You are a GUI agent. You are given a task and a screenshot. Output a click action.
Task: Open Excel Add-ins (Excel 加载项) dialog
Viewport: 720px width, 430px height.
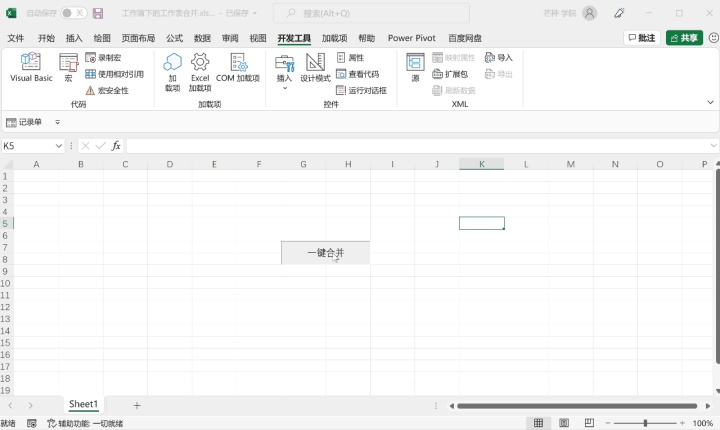200,72
